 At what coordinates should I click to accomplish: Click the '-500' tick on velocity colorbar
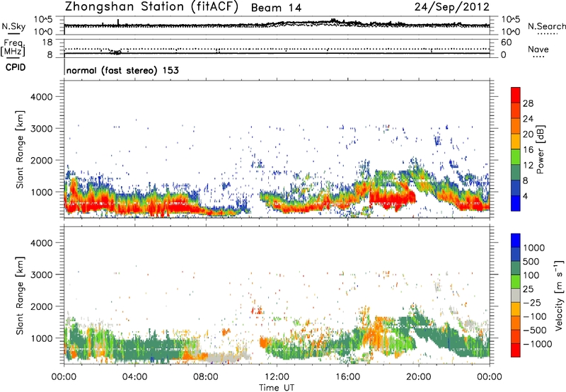pos(536,330)
